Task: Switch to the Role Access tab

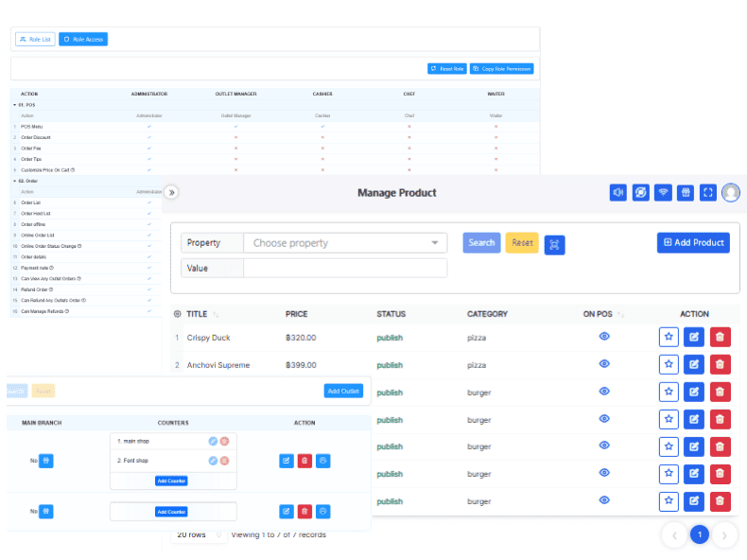Action: [x=83, y=39]
